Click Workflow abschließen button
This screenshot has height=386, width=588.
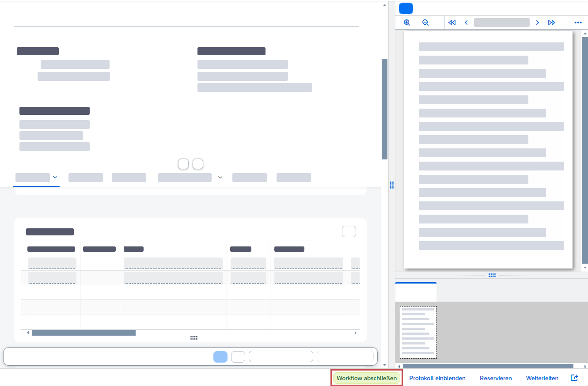pos(366,378)
